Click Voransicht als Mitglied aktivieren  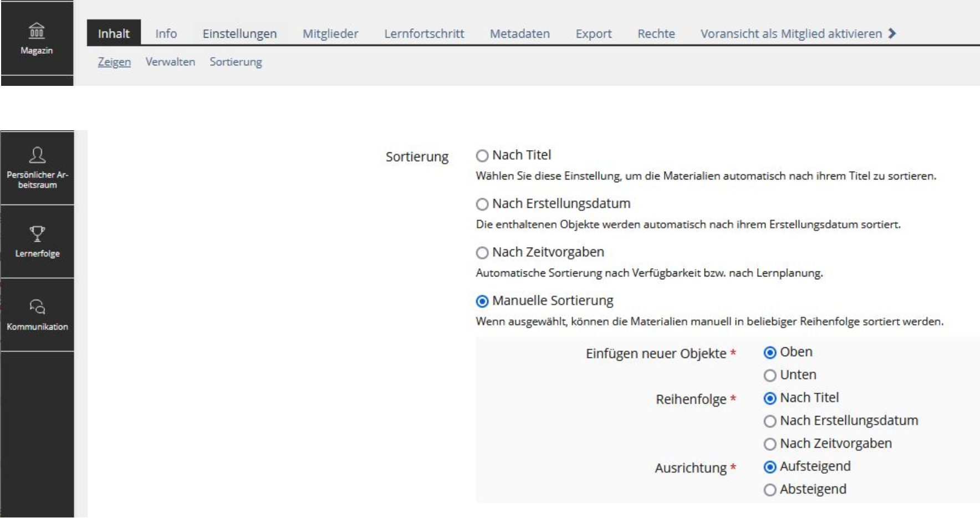(x=791, y=33)
